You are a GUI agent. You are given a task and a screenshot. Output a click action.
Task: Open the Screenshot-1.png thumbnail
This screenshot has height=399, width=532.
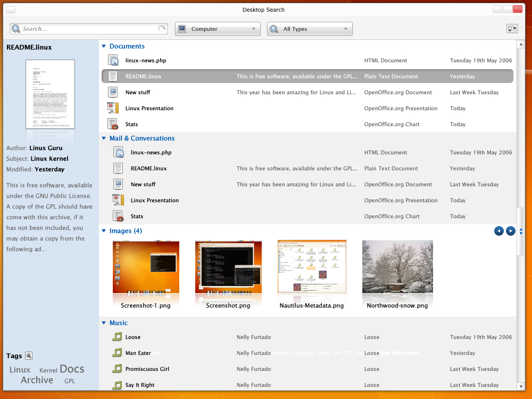[x=146, y=267]
